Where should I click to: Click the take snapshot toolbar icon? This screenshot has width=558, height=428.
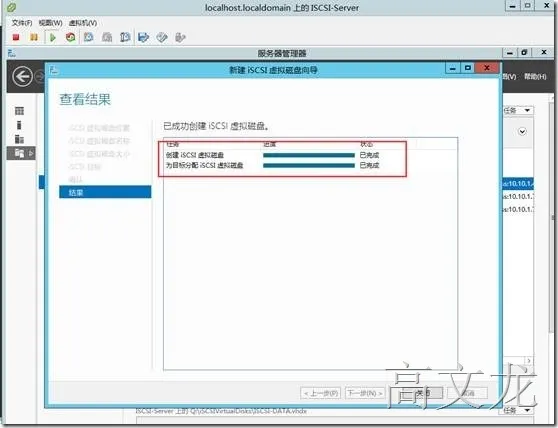[88, 37]
